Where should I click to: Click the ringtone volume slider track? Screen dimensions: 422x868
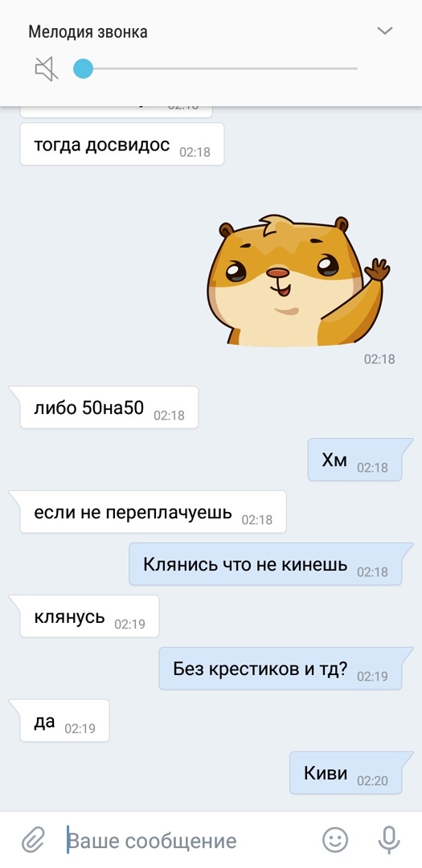point(215,68)
